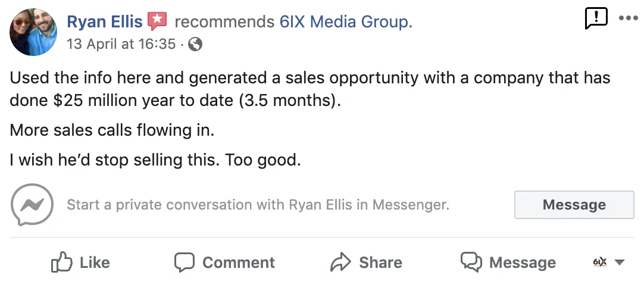Open the three-dot post options menu
This screenshot has width=644, height=281.
[x=628, y=18]
